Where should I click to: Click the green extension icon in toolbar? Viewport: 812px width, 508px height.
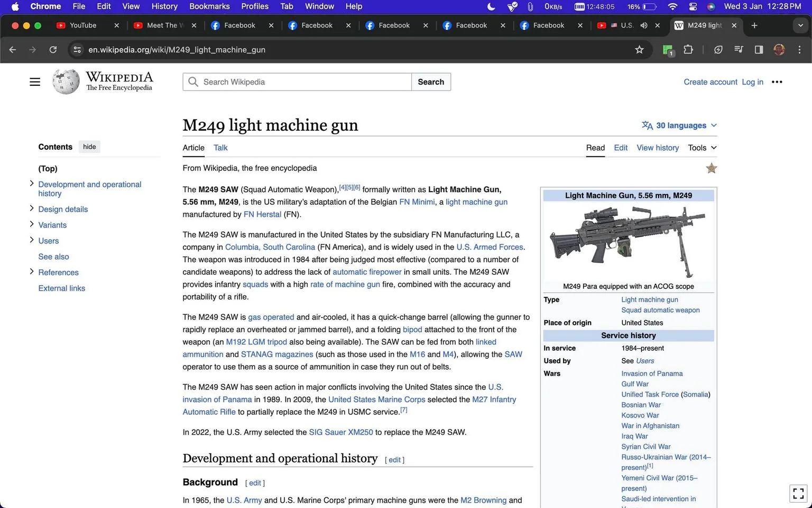[x=668, y=50]
